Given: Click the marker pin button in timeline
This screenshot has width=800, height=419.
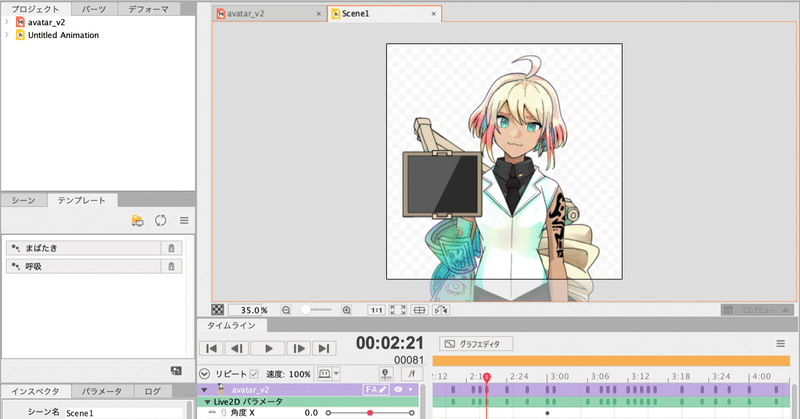Looking at the screenshot, I should point(386,374).
